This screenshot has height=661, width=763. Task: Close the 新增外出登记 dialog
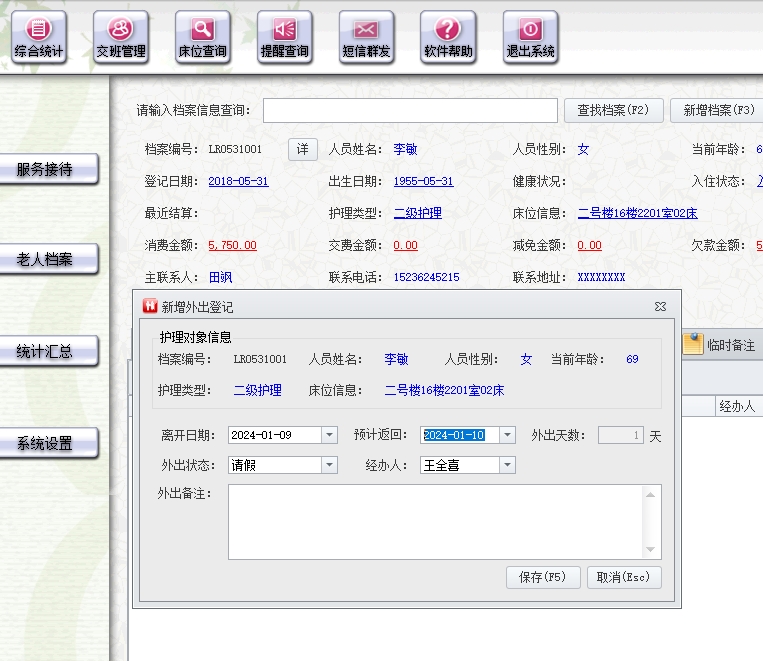tap(660, 307)
